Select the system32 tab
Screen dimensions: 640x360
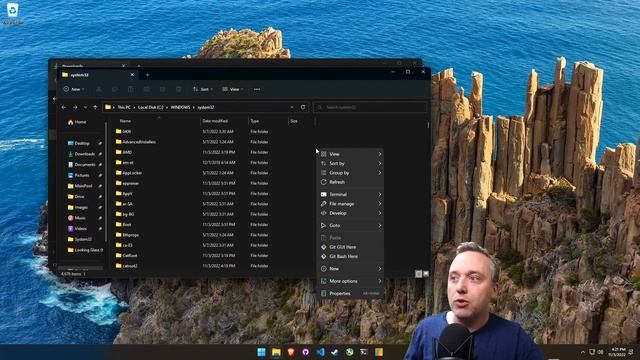tap(97, 75)
